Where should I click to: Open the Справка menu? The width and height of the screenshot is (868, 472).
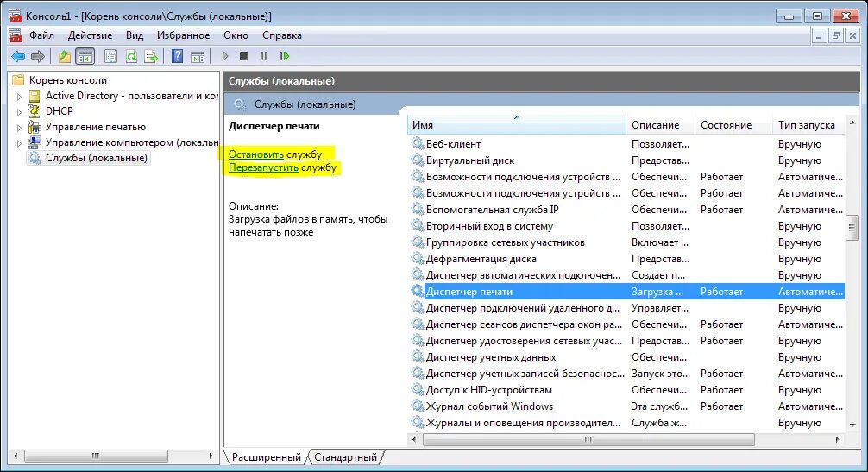[x=282, y=35]
